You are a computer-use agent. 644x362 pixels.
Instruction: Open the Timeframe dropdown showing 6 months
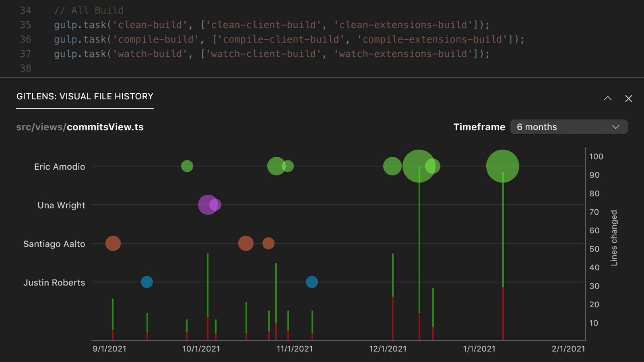568,127
